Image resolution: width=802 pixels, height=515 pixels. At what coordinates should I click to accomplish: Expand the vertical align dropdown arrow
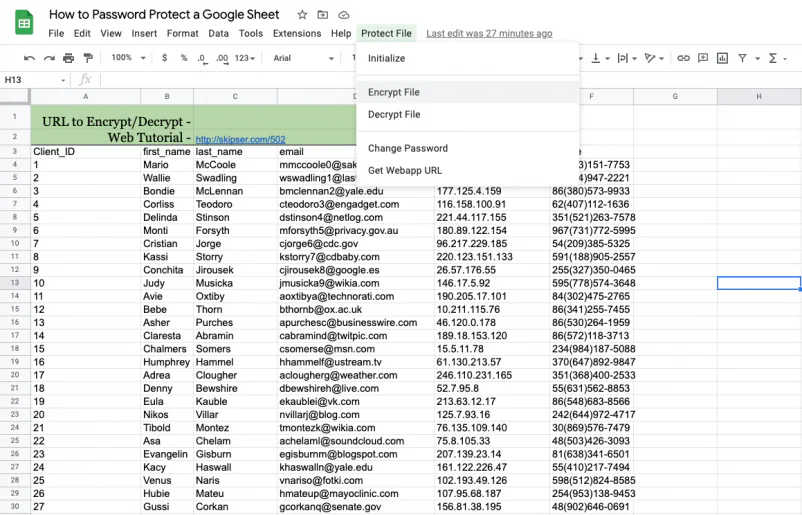[x=608, y=59]
